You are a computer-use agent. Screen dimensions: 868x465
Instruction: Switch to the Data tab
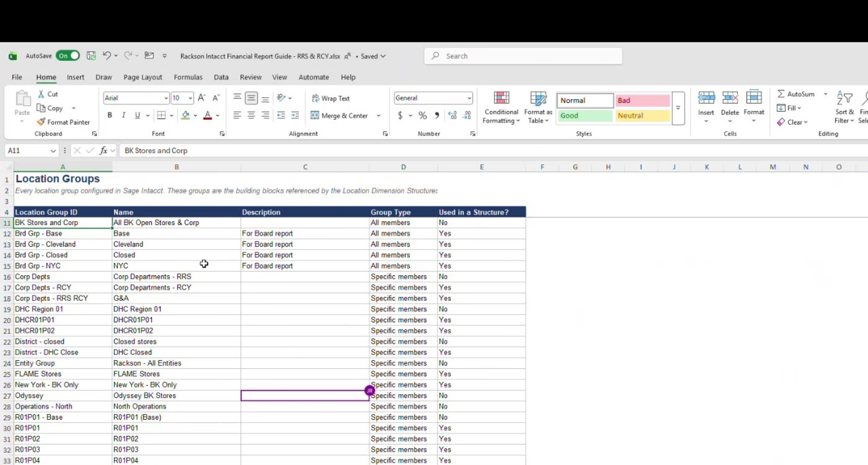(x=221, y=77)
